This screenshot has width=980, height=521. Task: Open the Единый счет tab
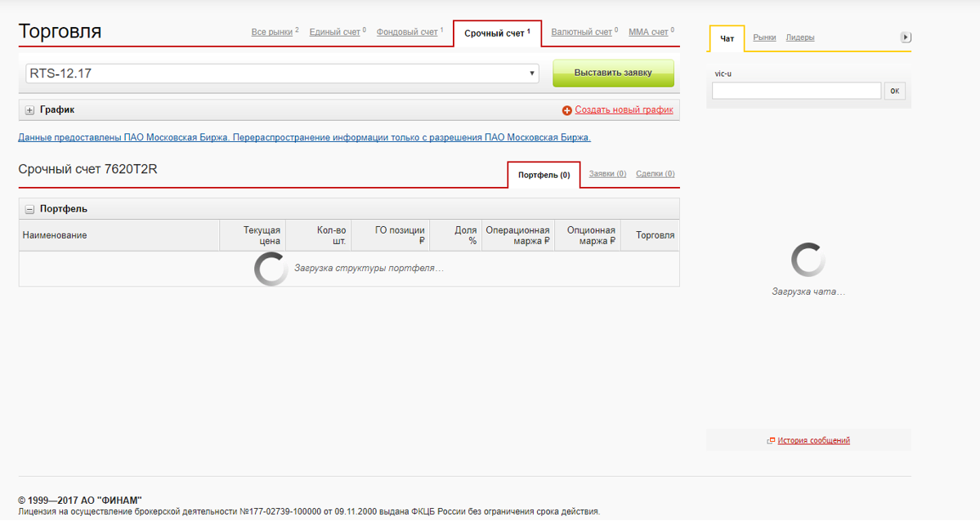[335, 31]
